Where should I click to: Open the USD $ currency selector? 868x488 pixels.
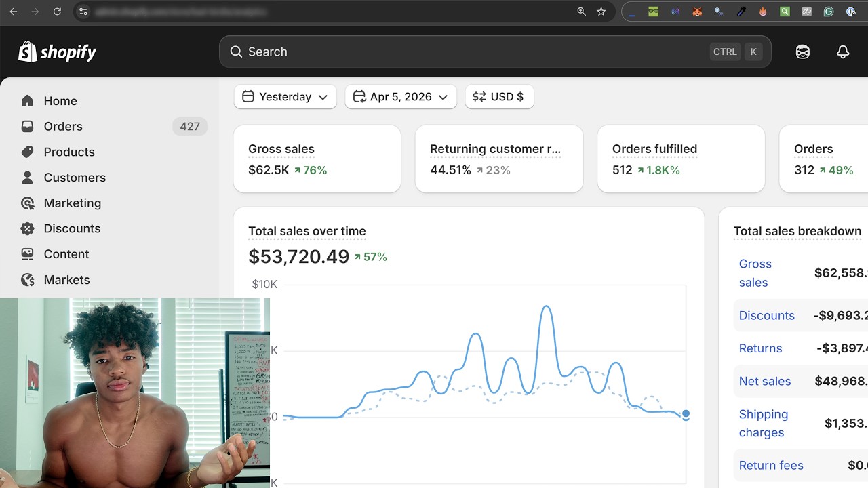(x=499, y=97)
